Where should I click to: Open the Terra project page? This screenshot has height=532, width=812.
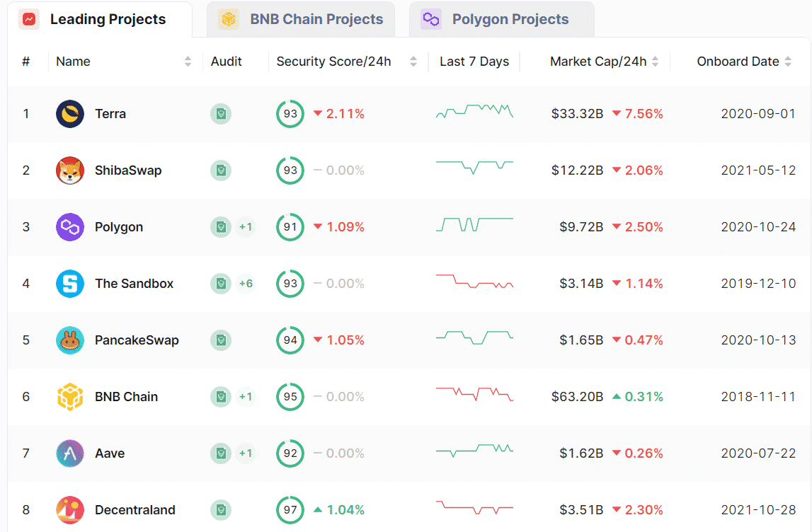click(x=110, y=114)
